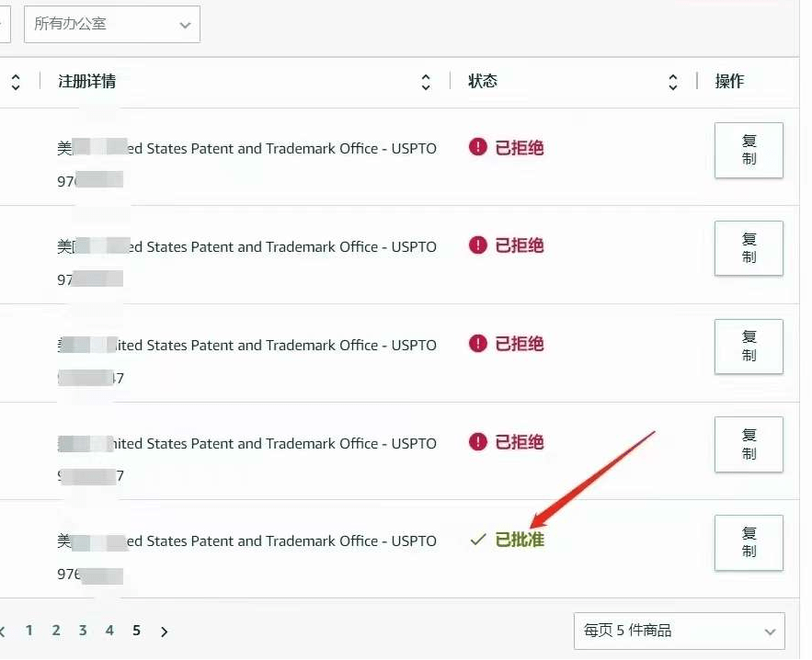Go to page 2
The image size is (812, 660).
pos(56,631)
